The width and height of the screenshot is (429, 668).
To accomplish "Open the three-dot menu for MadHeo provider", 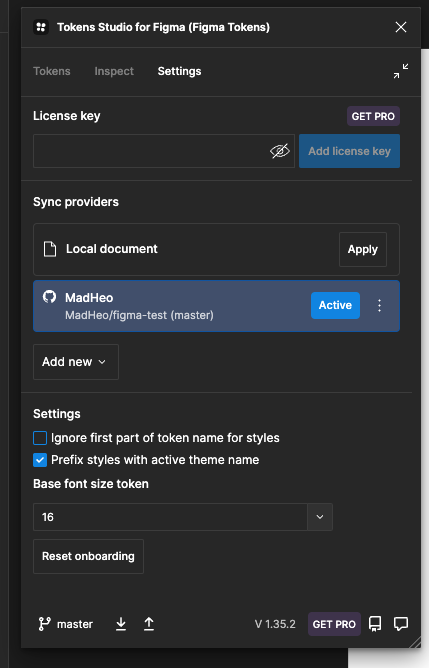I will 379,305.
